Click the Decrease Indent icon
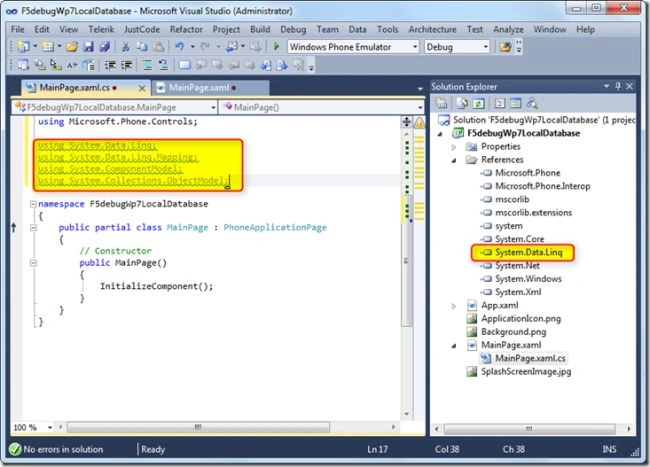 coord(110,65)
